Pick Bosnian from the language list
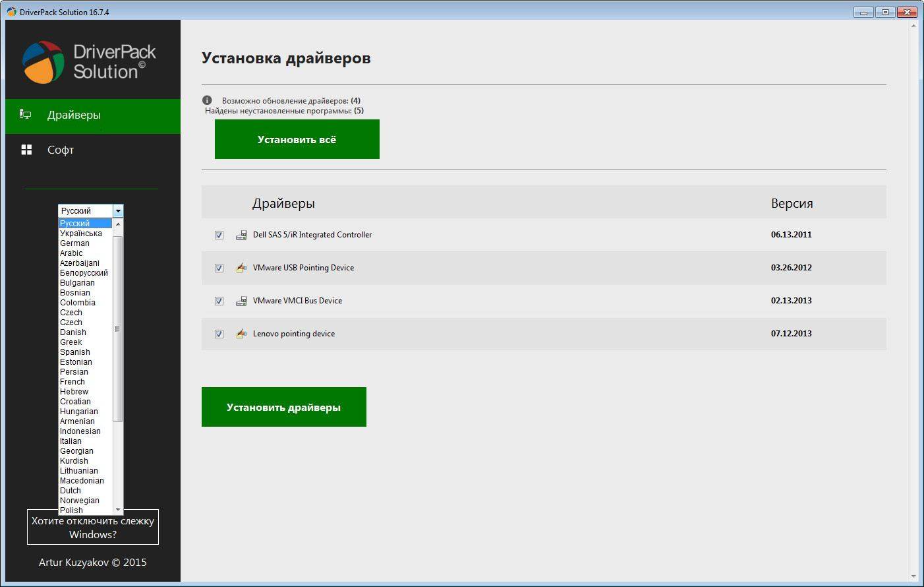The width and height of the screenshot is (924, 587). click(86, 292)
